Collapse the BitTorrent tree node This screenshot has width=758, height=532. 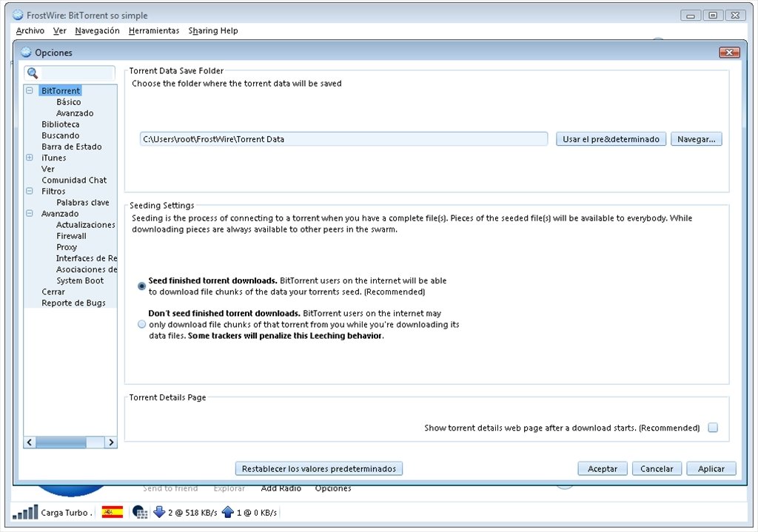click(x=30, y=90)
